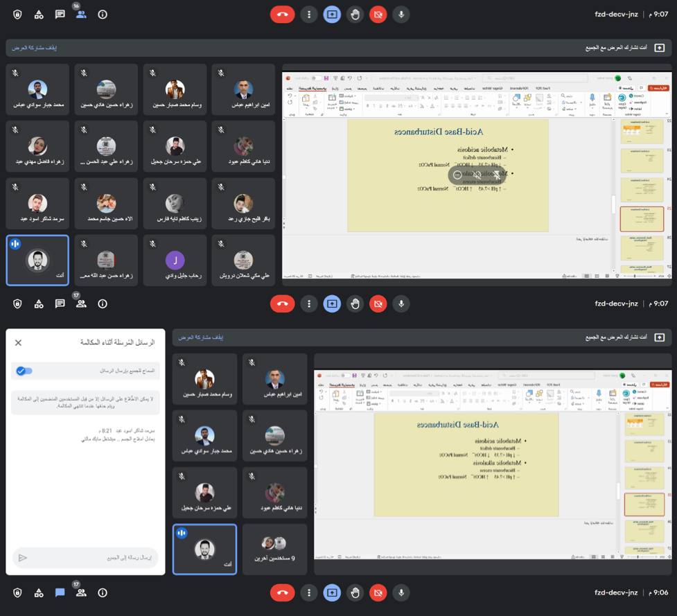The image size is (677, 616).
Task: Open the people icon showing badge 16
Action: pyautogui.click(x=81, y=15)
